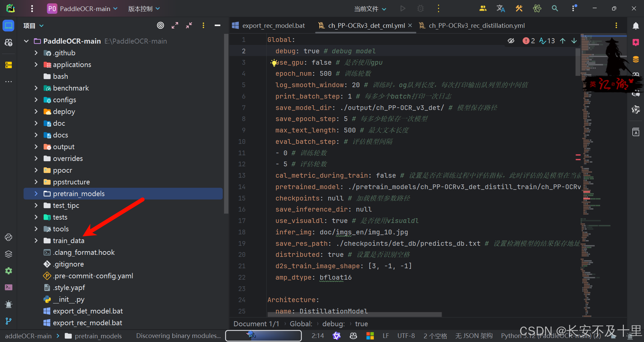Click the Run button in the toolbar
Viewport: 644px width, 342px height.
403,9
